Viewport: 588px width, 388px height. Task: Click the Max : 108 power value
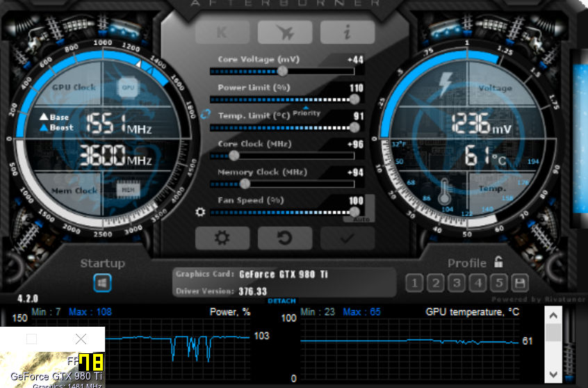click(90, 312)
